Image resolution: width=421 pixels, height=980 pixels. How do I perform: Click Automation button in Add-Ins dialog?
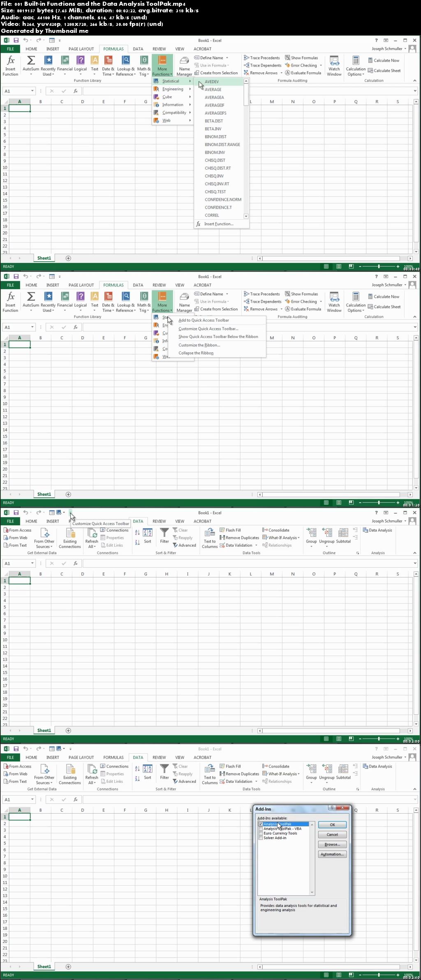point(332,854)
